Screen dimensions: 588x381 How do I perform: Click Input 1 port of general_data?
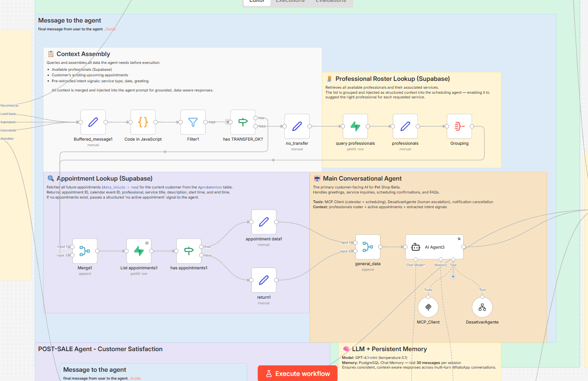[x=355, y=243]
